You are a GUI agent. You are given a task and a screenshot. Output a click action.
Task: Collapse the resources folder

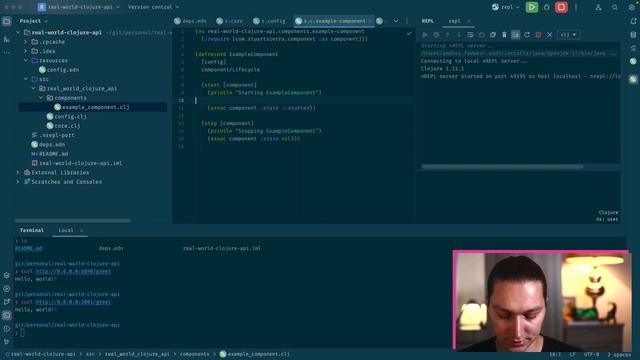click(x=26, y=60)
